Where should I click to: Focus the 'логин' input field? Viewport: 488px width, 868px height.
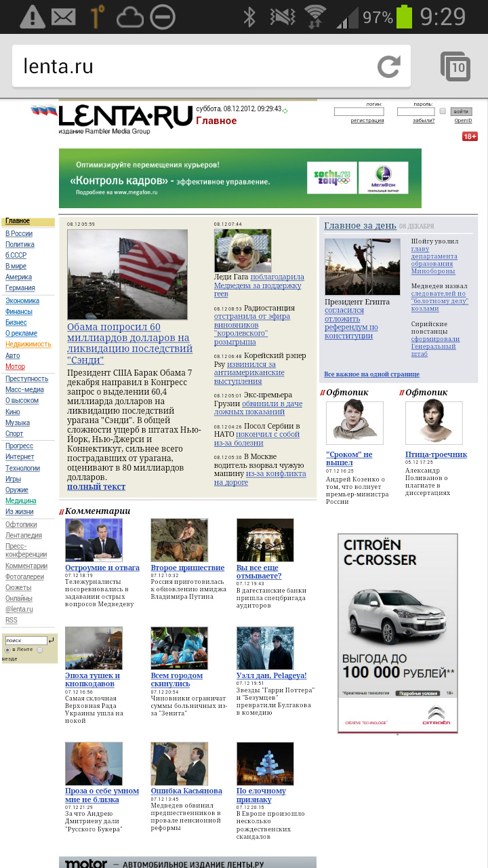tap(359, 111)
